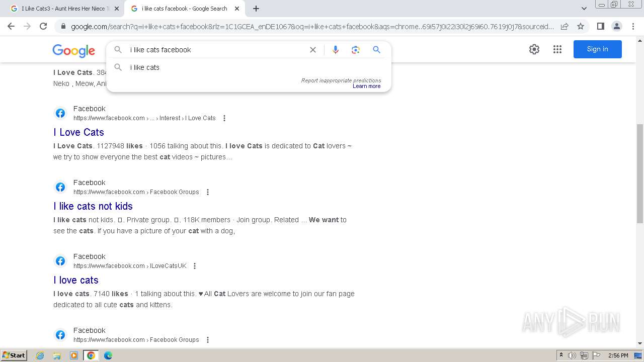This screenshot has height=362, width=644.
Task: Click Report inappropriate predictions
Action: pyautogui.click(x=341, y=80)
